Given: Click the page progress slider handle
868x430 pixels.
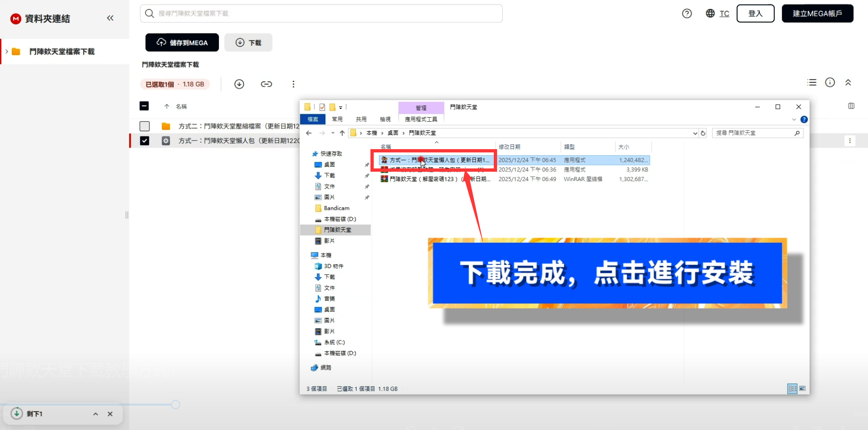Looking at the screenshot, I should [x=175, y=404].
